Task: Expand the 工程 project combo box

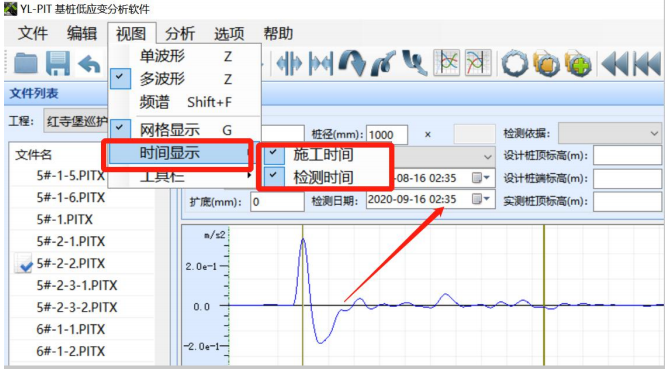Action: pyautogui.click(x=76, y=122)
